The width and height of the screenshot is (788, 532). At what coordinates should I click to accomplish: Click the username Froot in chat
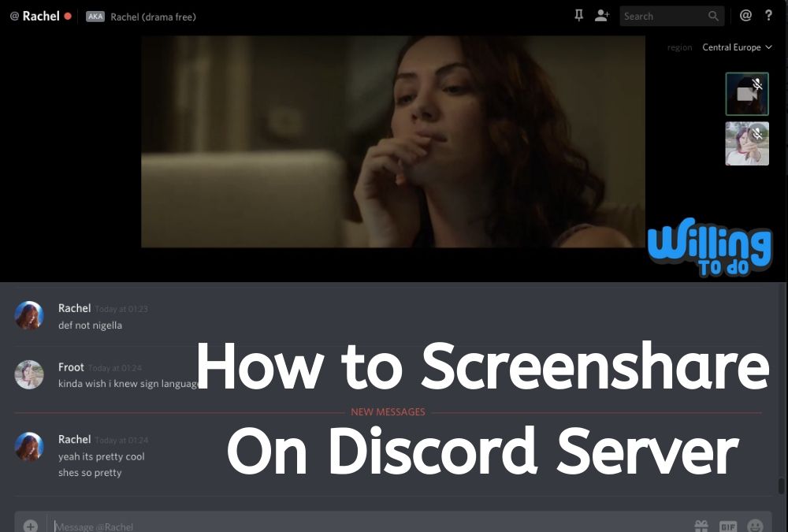tap(71, 367)
